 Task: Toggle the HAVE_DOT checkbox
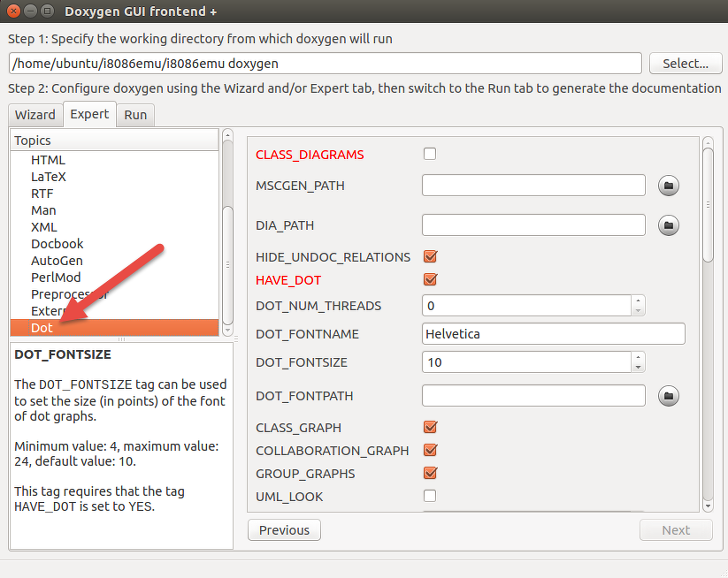pyautogui.click(x=430, y=279)
